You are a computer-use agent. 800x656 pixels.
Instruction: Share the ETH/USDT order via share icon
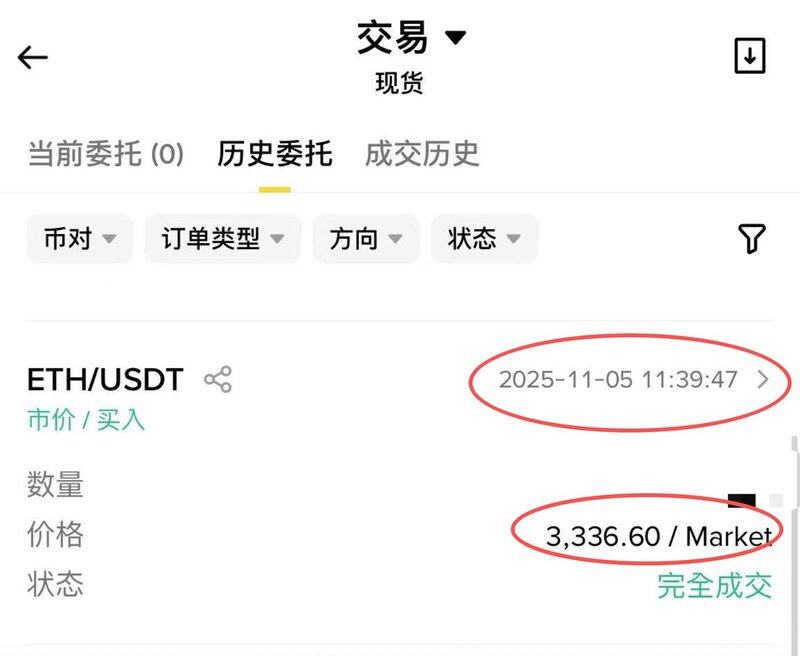click(218, 379)
